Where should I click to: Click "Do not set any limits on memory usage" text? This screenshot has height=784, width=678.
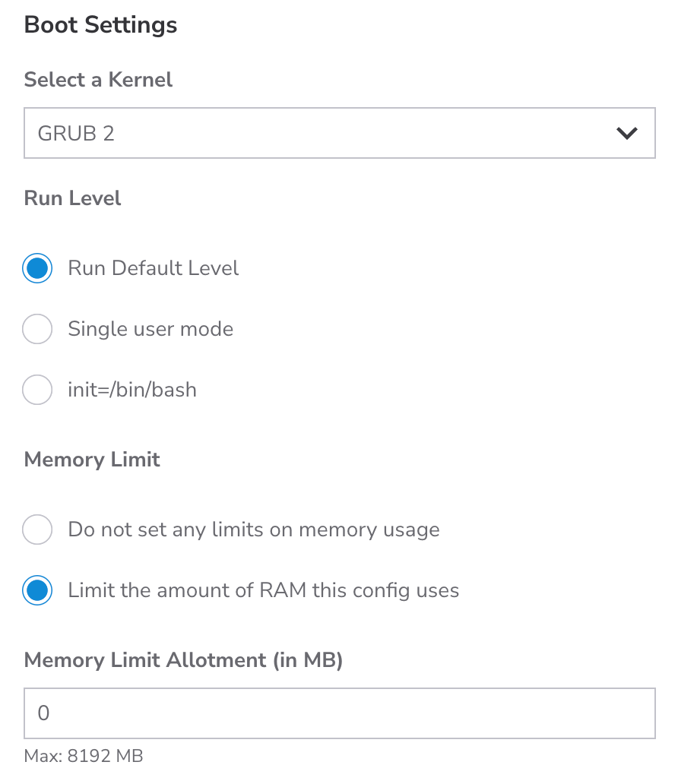click(254, 530)
